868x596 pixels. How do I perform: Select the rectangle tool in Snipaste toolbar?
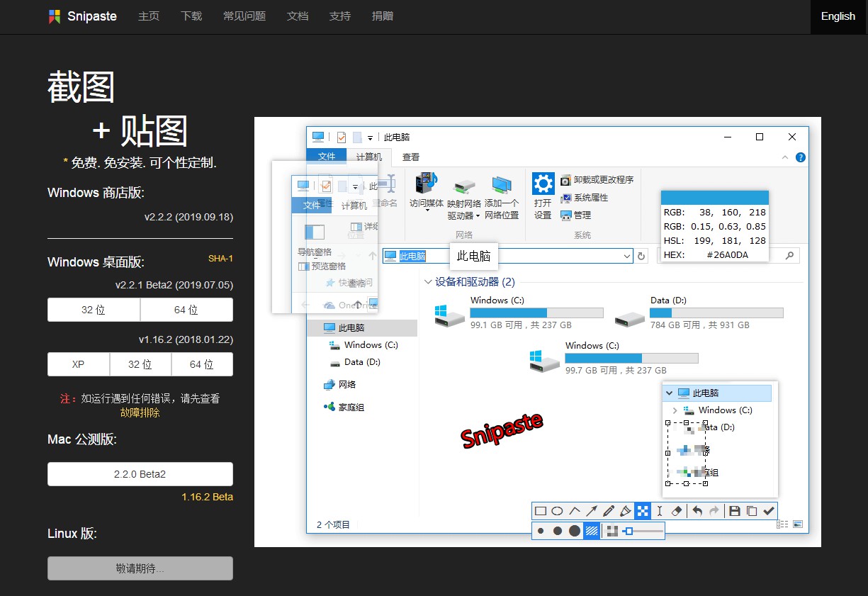point(541,511)
